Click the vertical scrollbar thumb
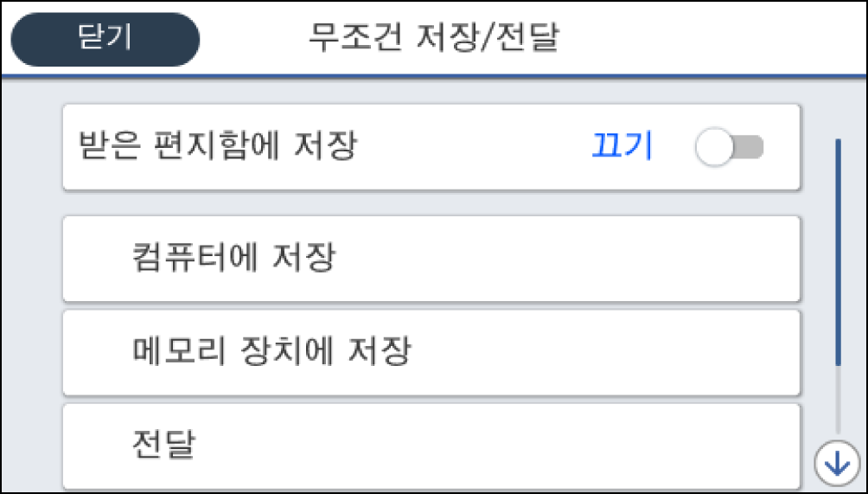Image resolution: width=868 pixels, height=494 pixels. [x=837, y=251]
